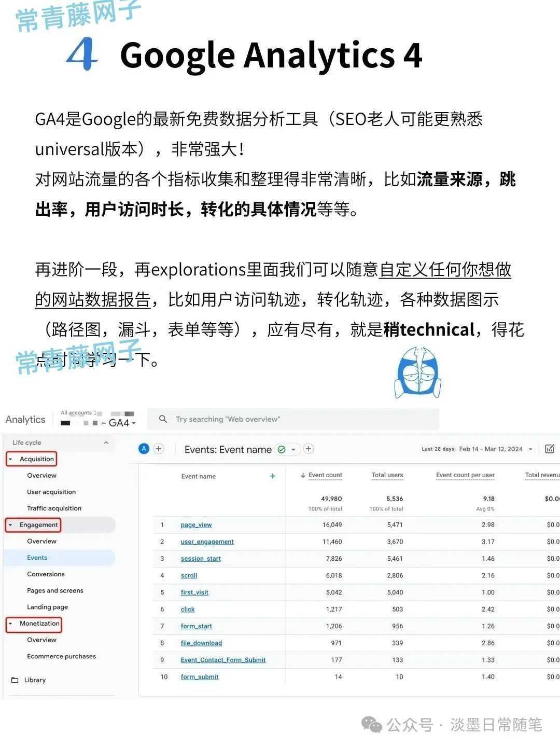Screen dimensions: 560x747
Task: Open Traffic acquisition report
Action: click(54, 508)
